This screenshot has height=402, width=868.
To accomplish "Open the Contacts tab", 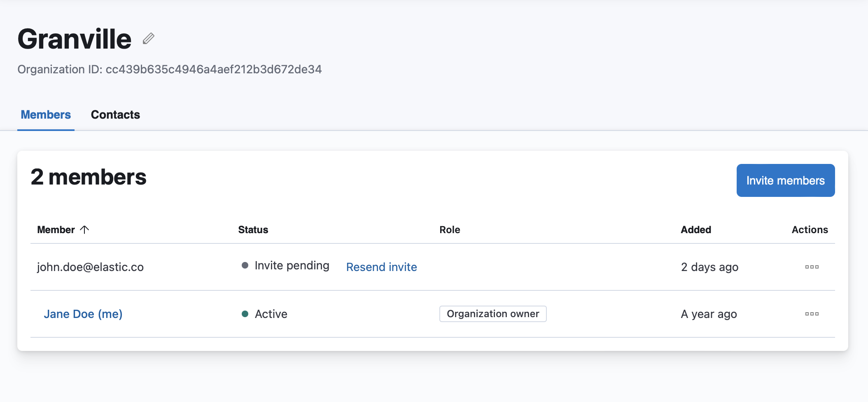I will click(115, 115).
